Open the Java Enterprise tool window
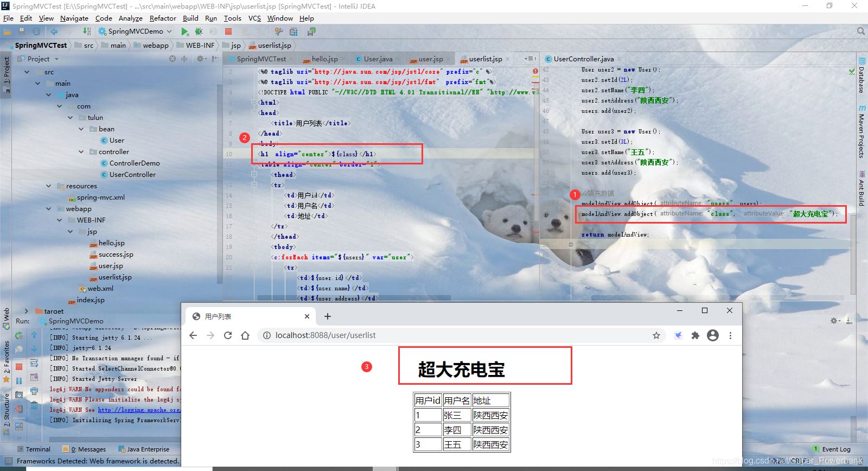The width and height of the screenshot is (868, 471). 144,449
